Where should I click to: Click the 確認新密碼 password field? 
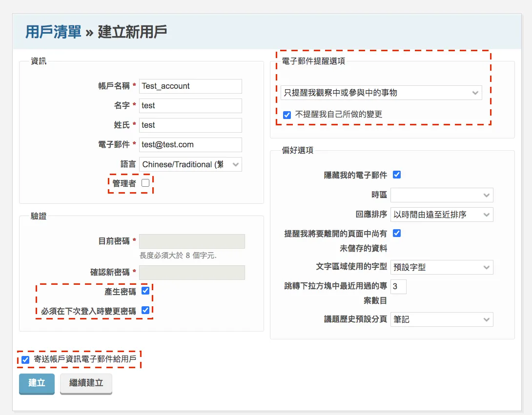[192, 273]
